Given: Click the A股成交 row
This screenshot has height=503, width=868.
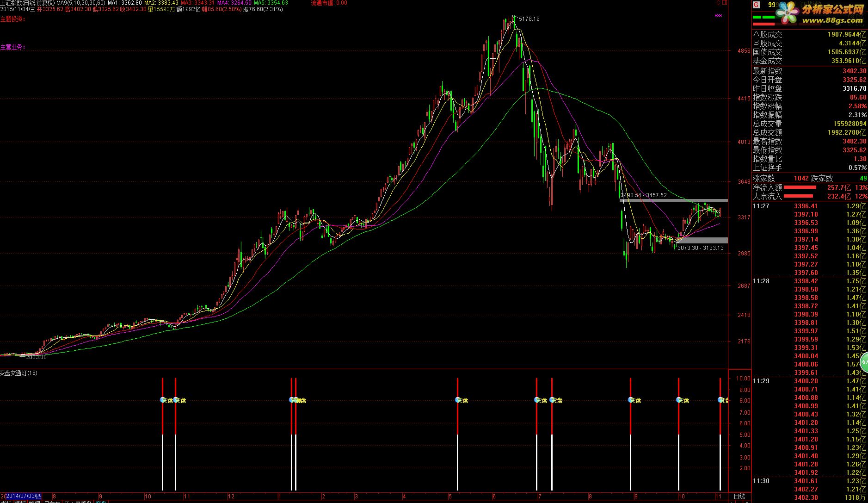Looking at the screenshot, I should click(x=810, y=34).
